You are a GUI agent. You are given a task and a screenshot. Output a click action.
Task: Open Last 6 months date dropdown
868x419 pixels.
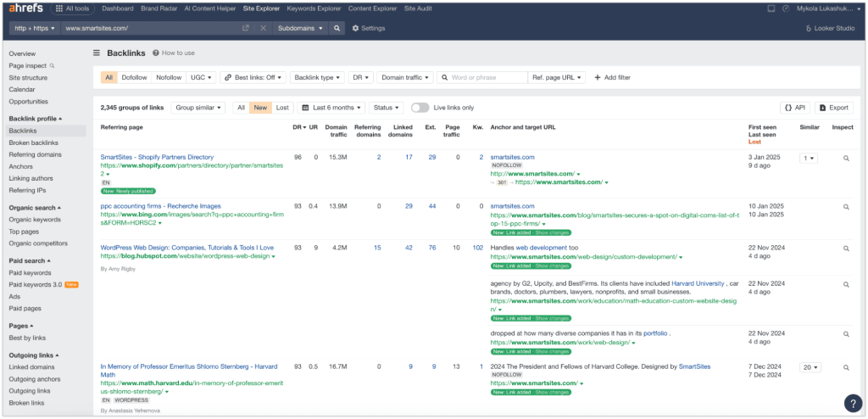(331, 108)
